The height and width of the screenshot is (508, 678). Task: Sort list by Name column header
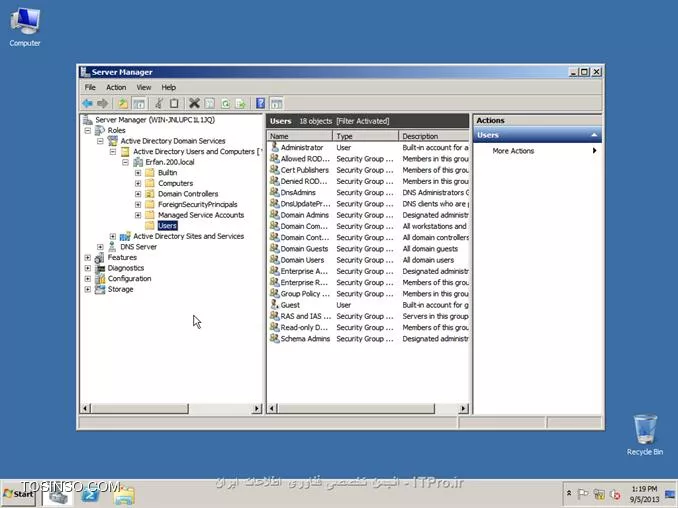[x=300, y=136]
